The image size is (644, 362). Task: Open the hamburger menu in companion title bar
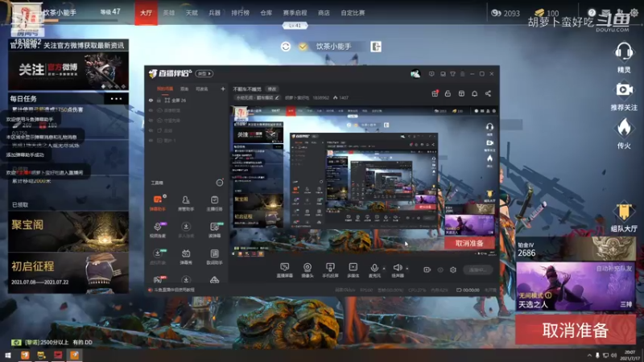click(462, 74)
